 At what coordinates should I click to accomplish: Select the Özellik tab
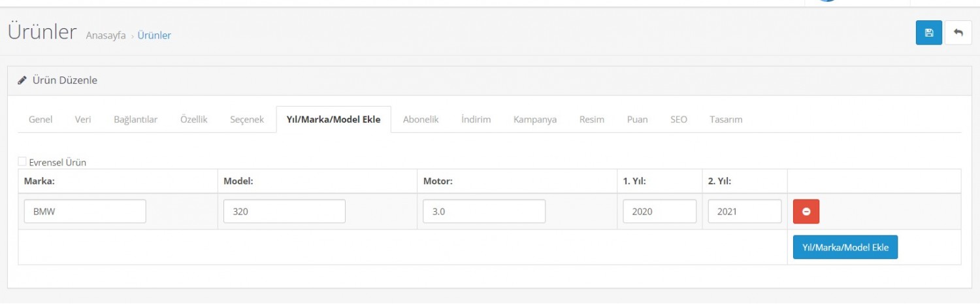pos(193,120)
